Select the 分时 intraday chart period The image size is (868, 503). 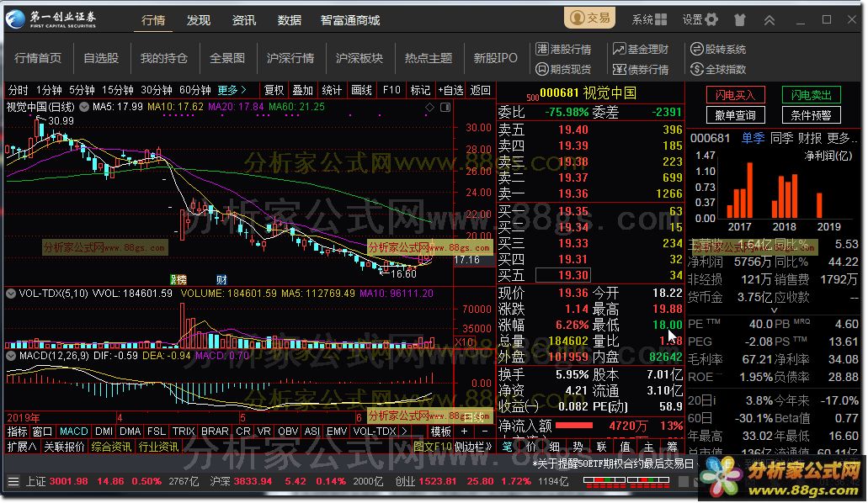[x=18, y=90]
